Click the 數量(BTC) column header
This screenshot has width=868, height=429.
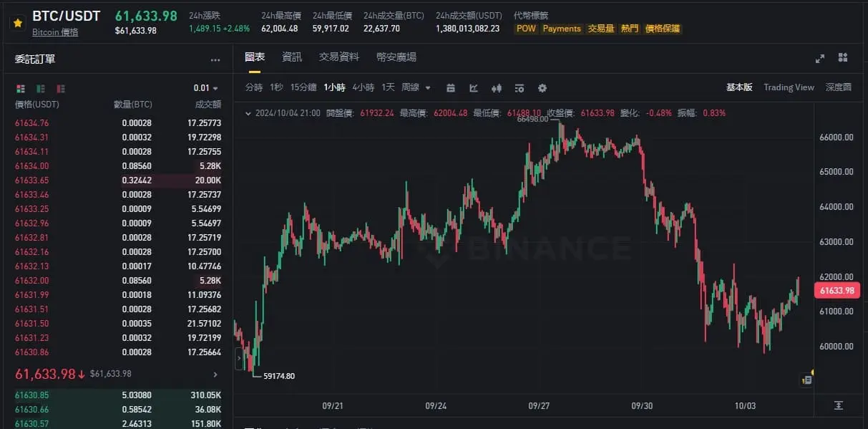pyautogui.click(x=133, y=105)
